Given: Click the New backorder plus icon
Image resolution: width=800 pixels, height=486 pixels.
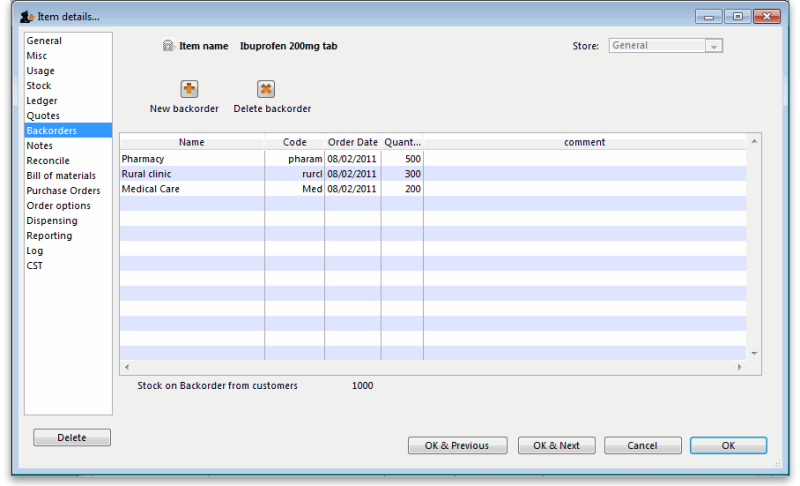Looking at the screenshot, I should coord(189,89).
